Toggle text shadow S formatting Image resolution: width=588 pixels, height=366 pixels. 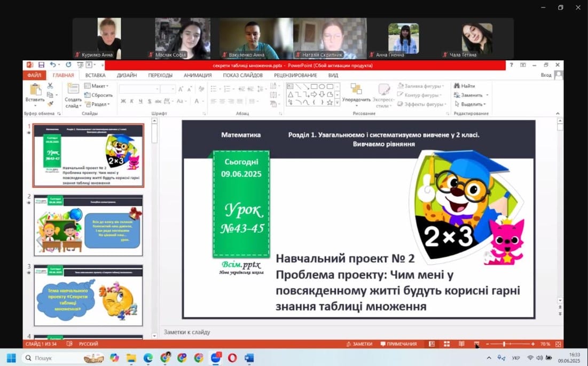click(149, 101)
